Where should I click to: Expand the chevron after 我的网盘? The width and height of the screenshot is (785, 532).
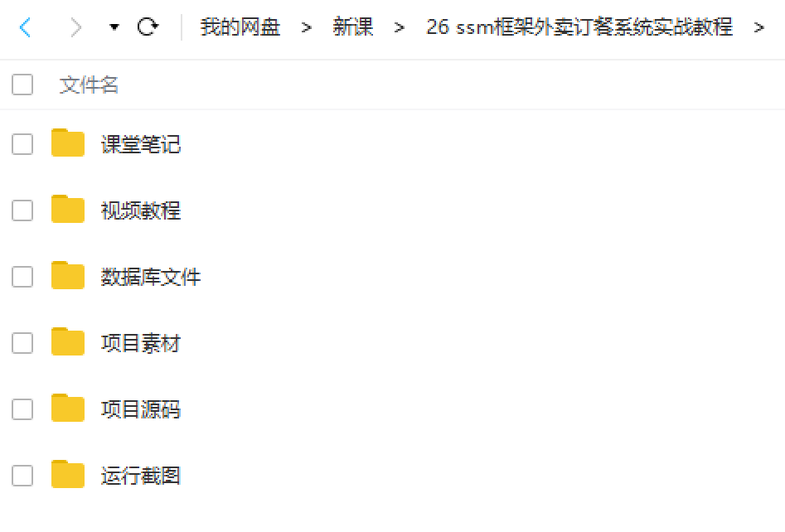(307, 27)
